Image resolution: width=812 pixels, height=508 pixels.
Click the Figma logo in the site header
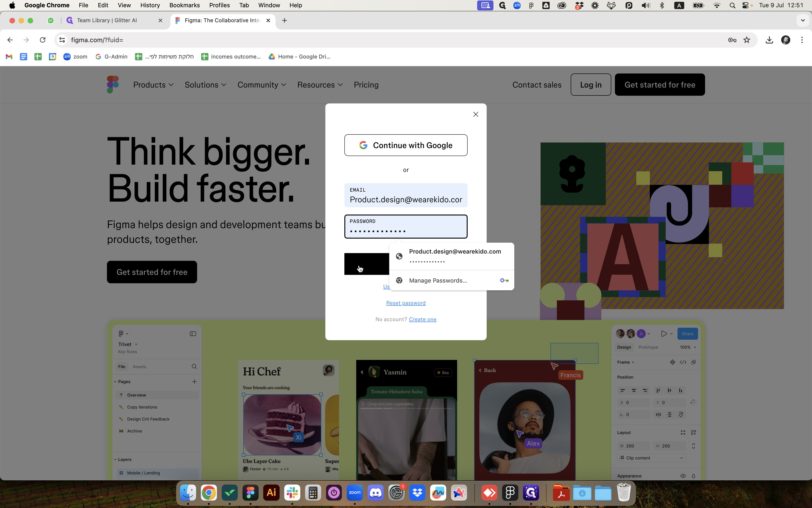(113, 84)
